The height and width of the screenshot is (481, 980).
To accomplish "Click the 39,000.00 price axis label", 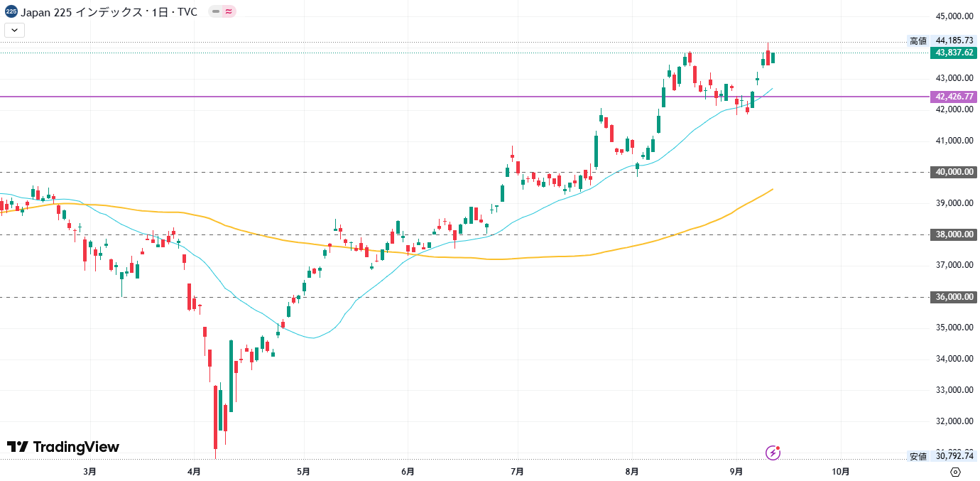I will pyautogui.click(x=954, y=203).
